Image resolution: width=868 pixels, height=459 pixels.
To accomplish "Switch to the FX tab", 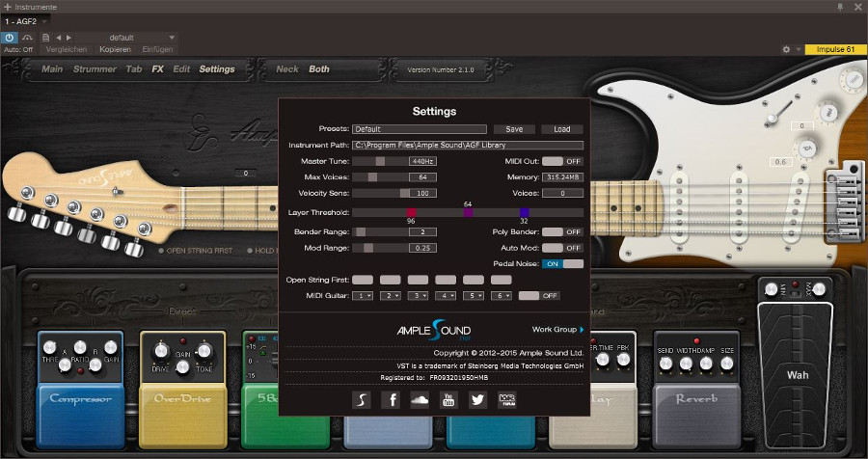I will (x=158, y=69).
